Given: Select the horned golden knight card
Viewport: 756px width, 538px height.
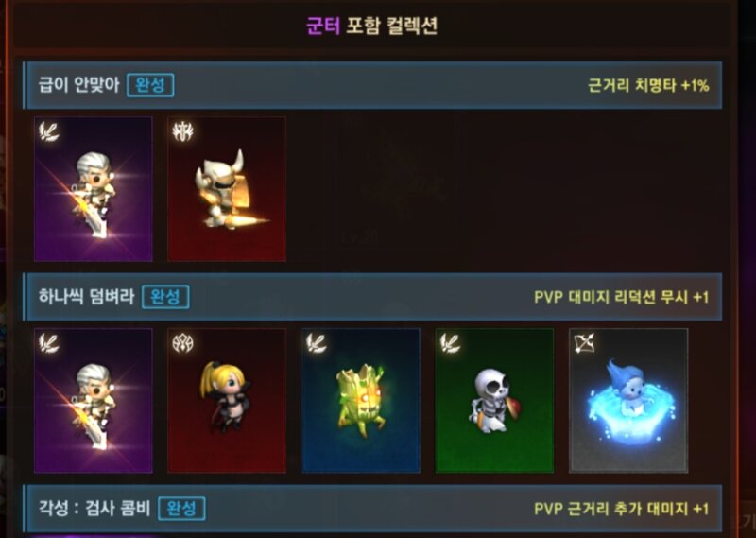Looking at the screenshot, I should 227,189.
